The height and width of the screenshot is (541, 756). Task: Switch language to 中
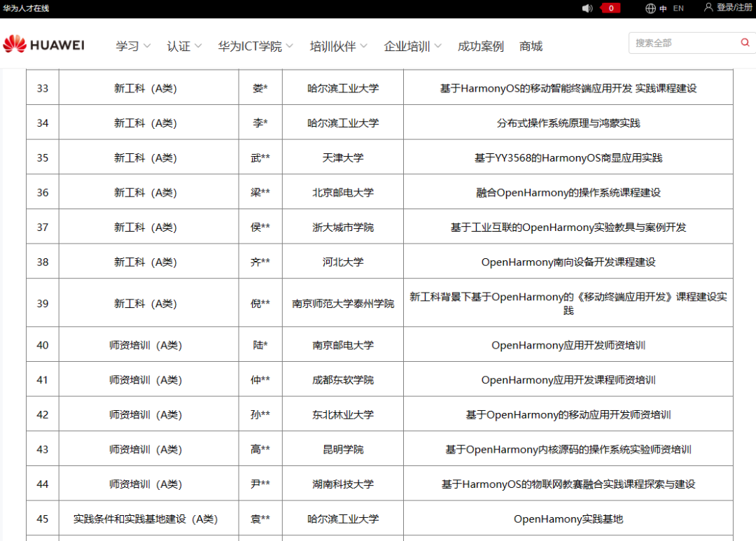tap(664, 8)
